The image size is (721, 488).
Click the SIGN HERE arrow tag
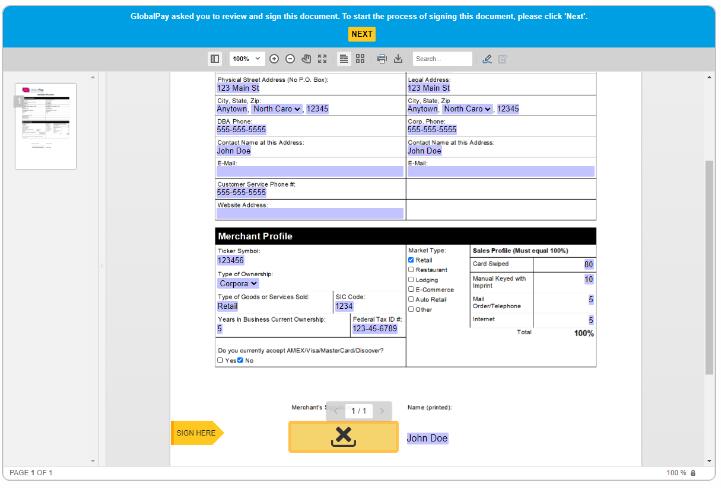[x=197, y=433]
